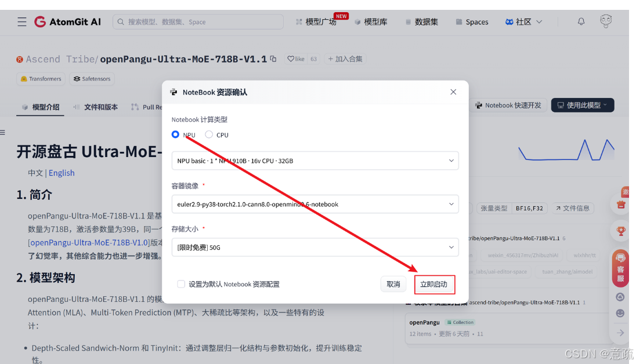The image size is (636, 364).
Task: Click the smiley feedback icon in right sidebar
Action: 620,314
